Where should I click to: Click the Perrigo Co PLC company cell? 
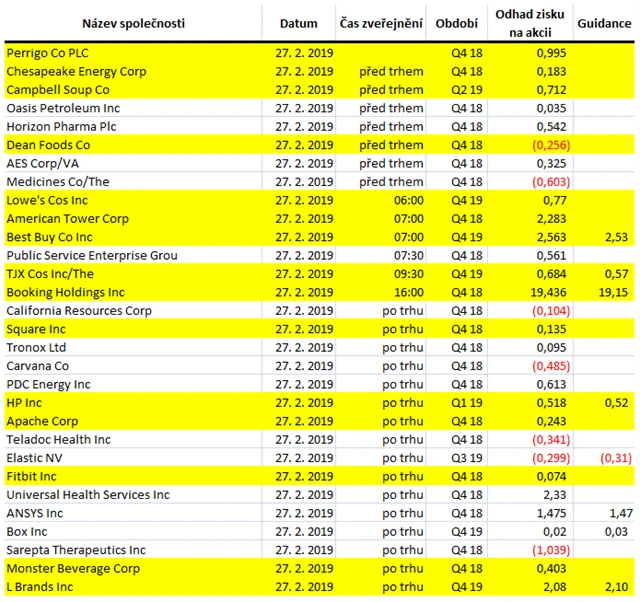point(50,53)
